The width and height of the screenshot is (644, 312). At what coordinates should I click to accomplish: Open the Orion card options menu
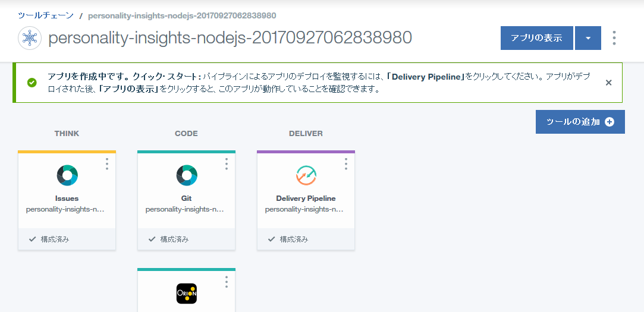(227, 282)
